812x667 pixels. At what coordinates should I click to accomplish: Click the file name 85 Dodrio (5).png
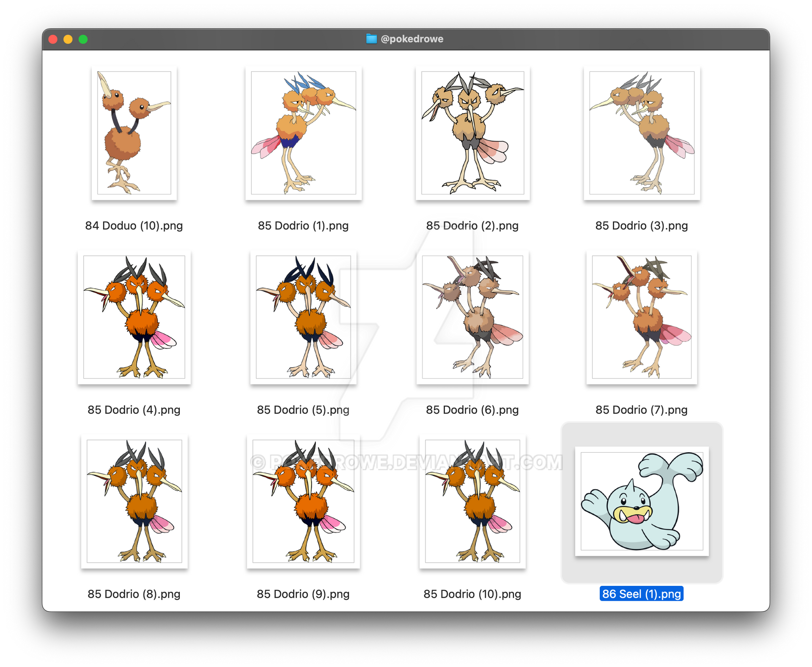(303, 410)
